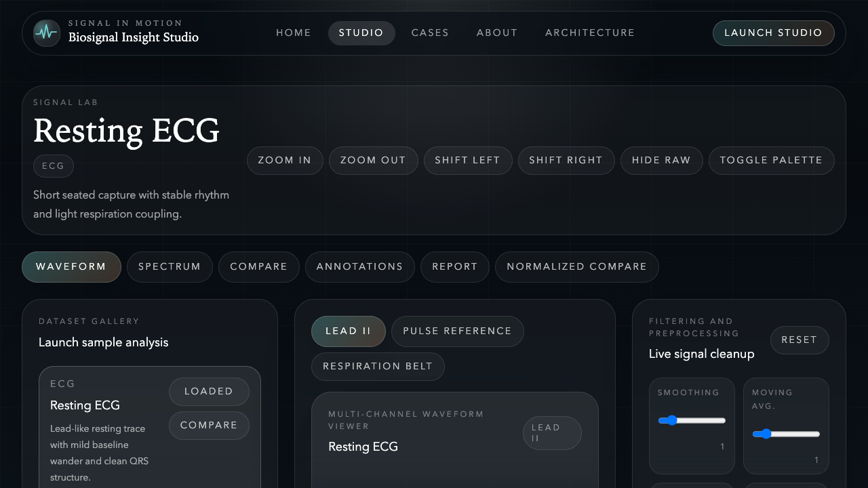Click the Loaded button on Resting ECG card
This screenshot has width=868, height=488.
pyautogui.click(x=209, y=392)
